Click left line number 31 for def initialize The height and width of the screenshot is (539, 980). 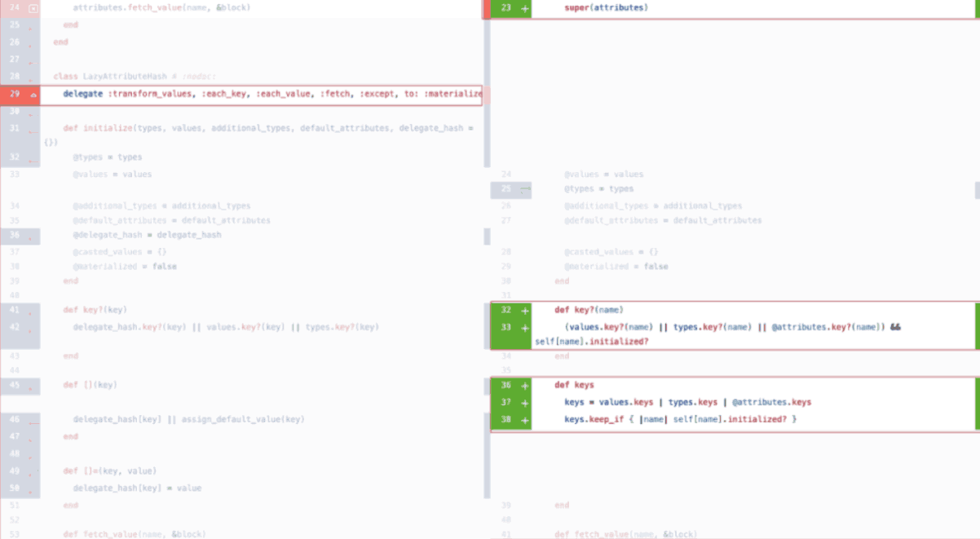point(15,129)
